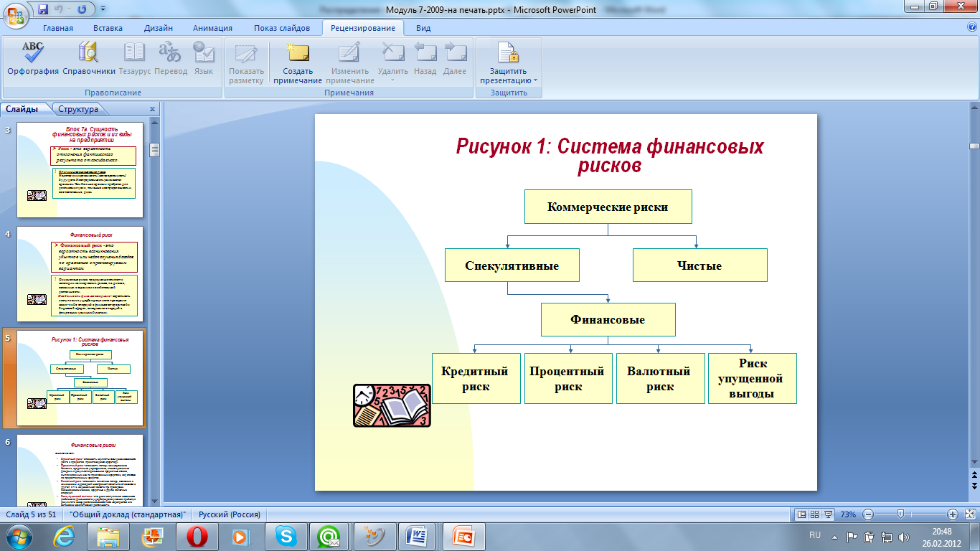Open the Office button menu

click(16, 14)
